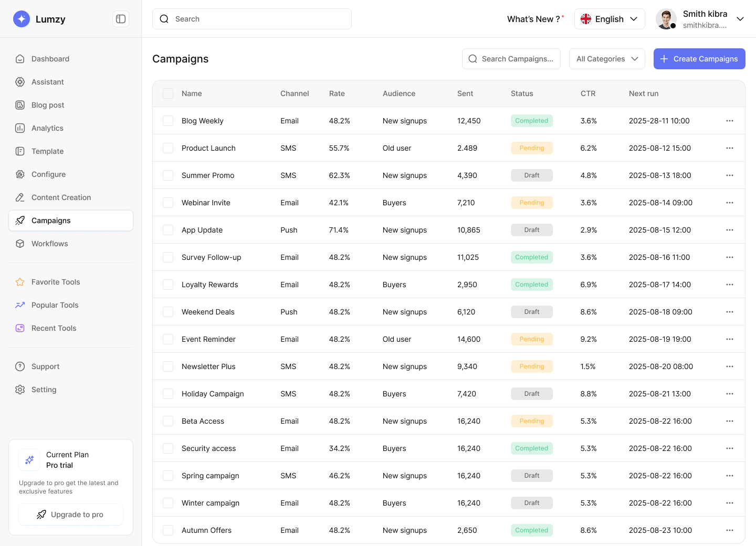Image resolution: width=756 pixels, height=546 pixels.
Task: Collapse the sidebar with the panel icon
Action: (120, 18)
